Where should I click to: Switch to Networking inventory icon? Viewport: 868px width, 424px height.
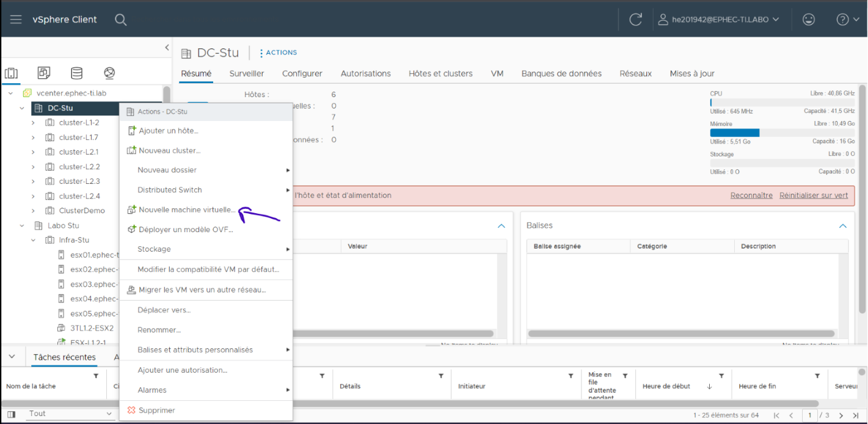tap(109, 73)
